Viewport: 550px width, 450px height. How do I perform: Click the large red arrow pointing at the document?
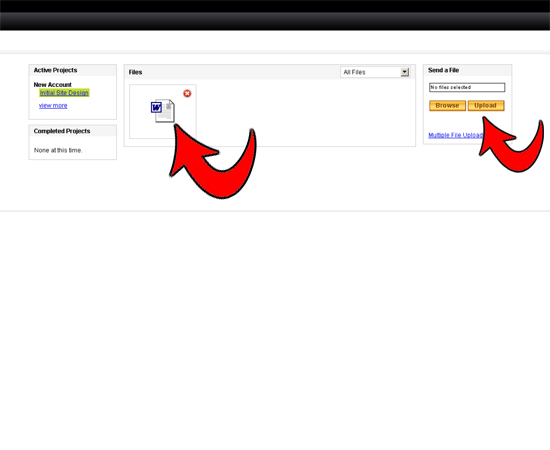(x=213, y=161)
